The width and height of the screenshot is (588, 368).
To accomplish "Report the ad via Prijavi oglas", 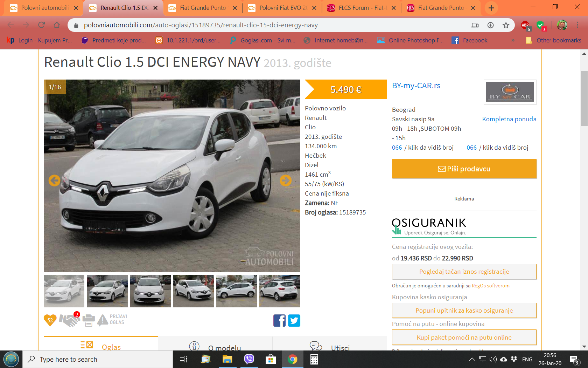I will point(112,320).
